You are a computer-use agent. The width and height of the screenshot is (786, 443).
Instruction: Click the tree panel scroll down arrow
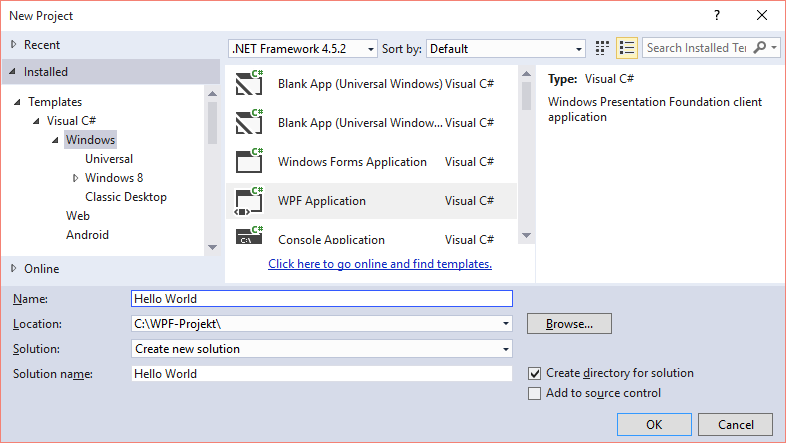[213, 247]
